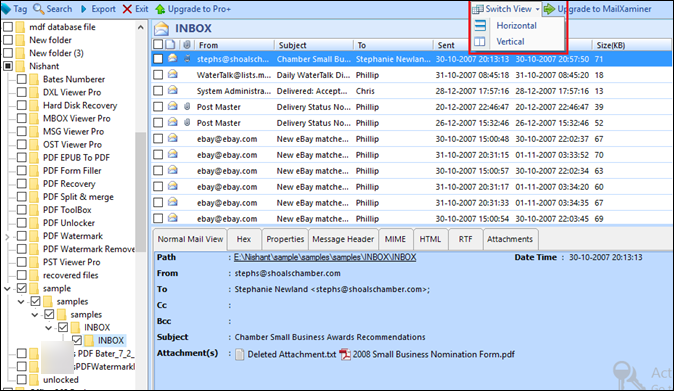Tick the select-all checkbox in mail list header
The height and width of the screenshot is (391, 674).
(158, 45)
